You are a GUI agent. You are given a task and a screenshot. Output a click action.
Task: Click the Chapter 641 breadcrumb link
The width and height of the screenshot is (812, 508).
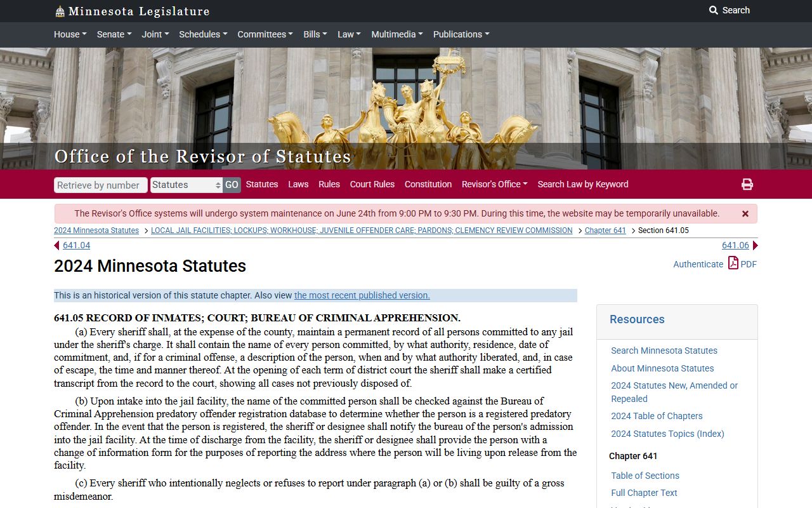coord(605,231)
